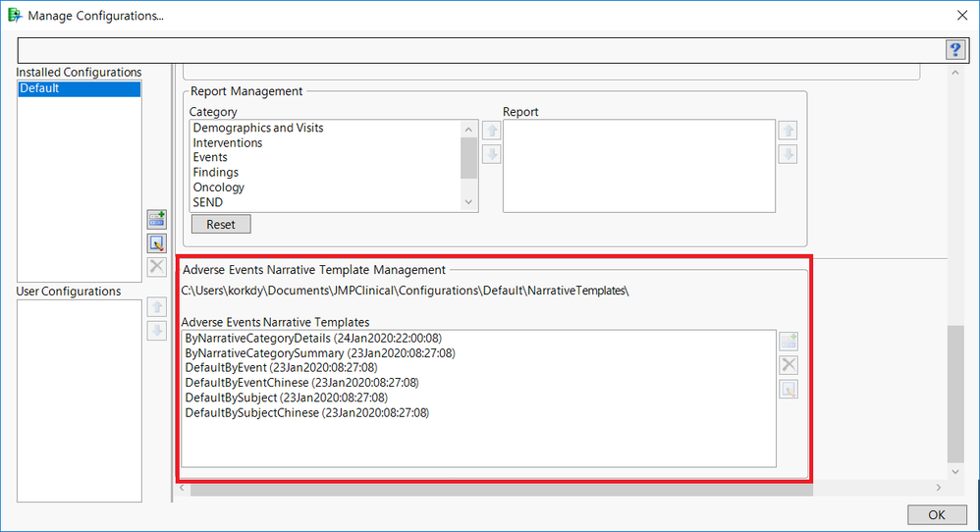Click category list scrollbar thumb

[468, 159]
